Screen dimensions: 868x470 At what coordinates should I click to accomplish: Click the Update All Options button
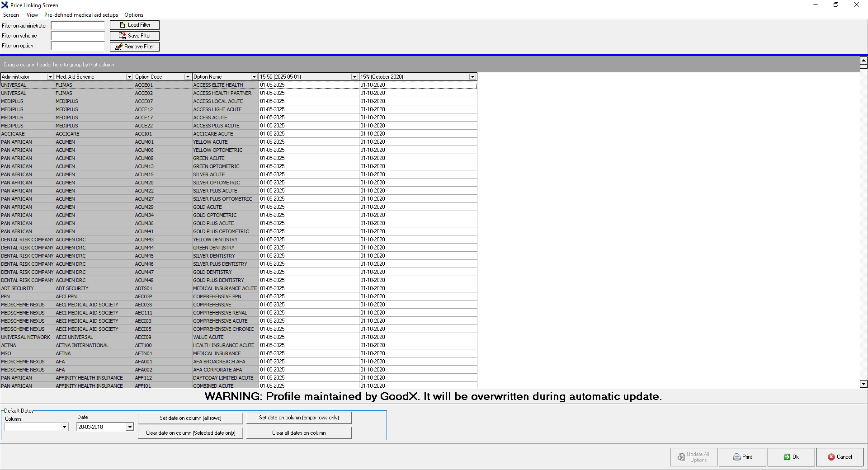tap(693, 457)
